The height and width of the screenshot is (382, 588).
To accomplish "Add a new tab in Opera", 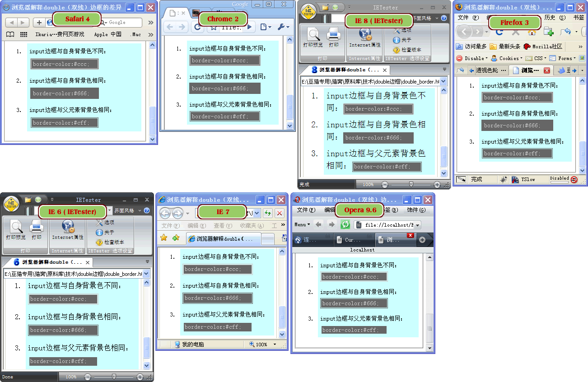I will (422, 239).
